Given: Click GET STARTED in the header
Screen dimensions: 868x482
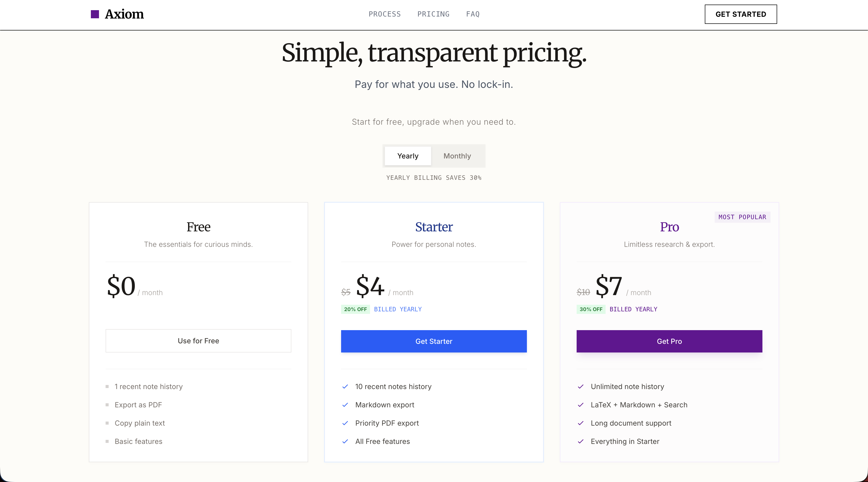Looking at the screenshot, I should coord(741,14).
